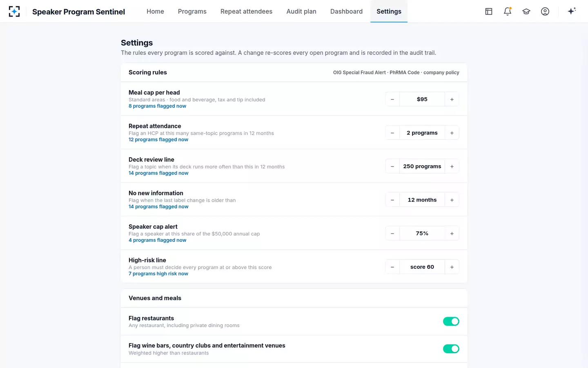Open the notifications bell
Image resolution: width=588 pixels, height=368 pixels.
point(508,11)
